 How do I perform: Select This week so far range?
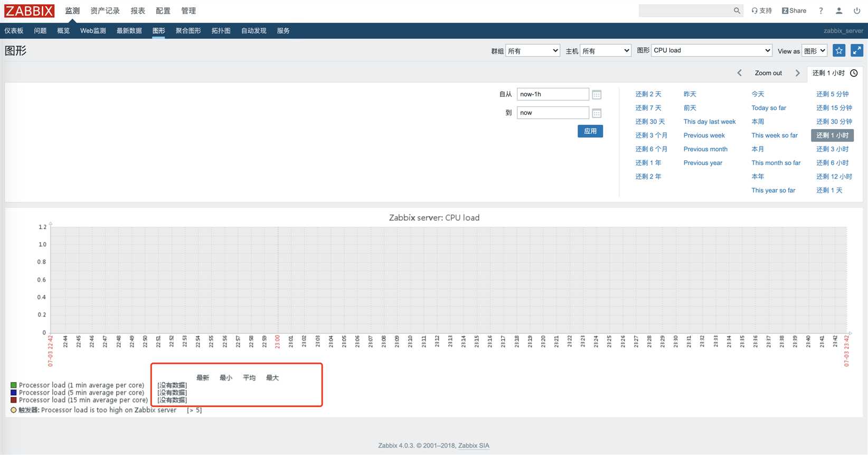(x=775, y=135)
